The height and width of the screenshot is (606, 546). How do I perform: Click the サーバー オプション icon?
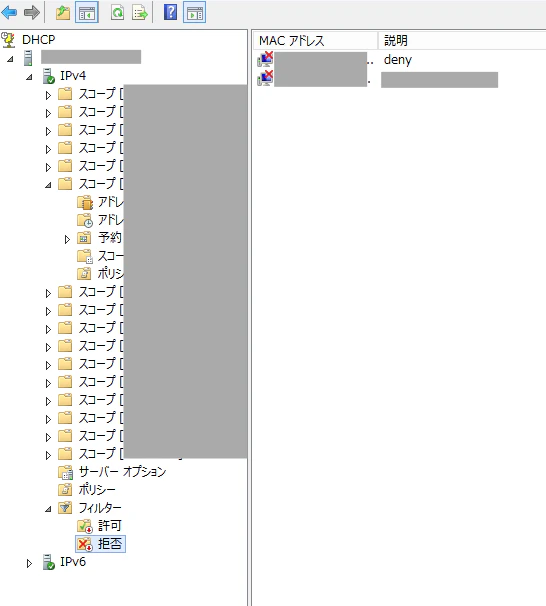click(x=65, y=472)
